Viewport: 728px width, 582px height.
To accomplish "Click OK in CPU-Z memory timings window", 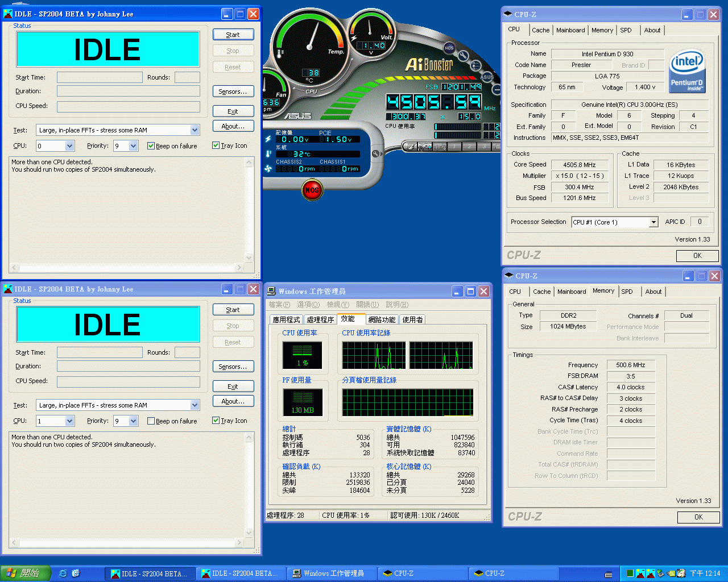I will click(698, 517).
